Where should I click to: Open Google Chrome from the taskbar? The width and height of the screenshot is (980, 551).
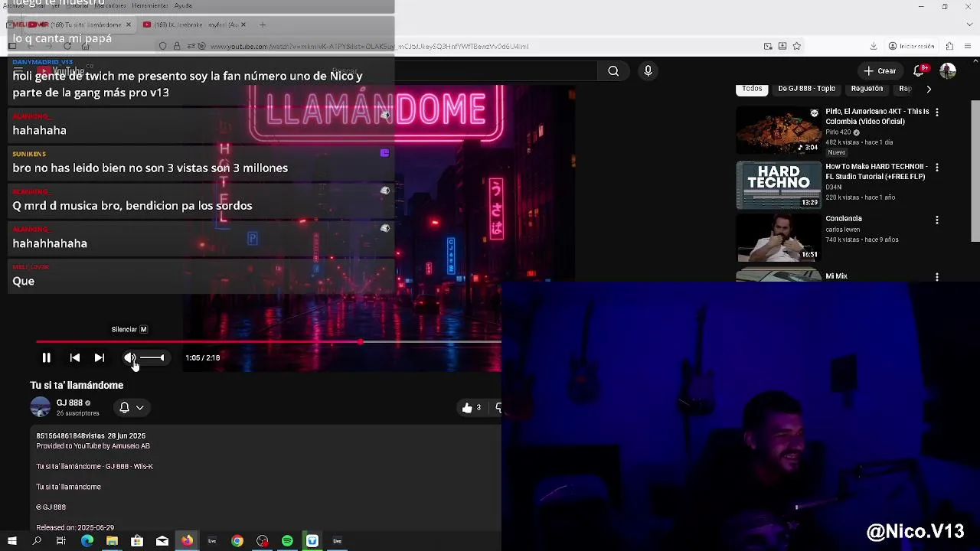237,541
